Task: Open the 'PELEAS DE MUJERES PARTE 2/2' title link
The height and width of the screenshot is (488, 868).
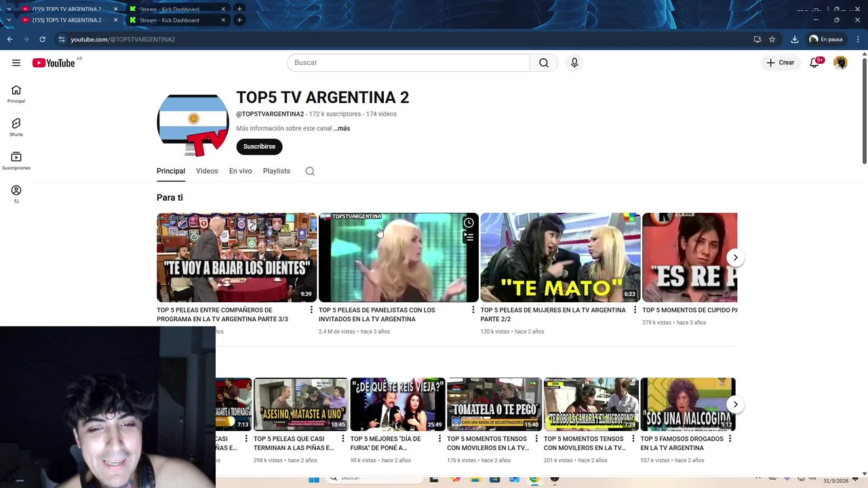Action: pyautogui.click(x=553, y=314)
